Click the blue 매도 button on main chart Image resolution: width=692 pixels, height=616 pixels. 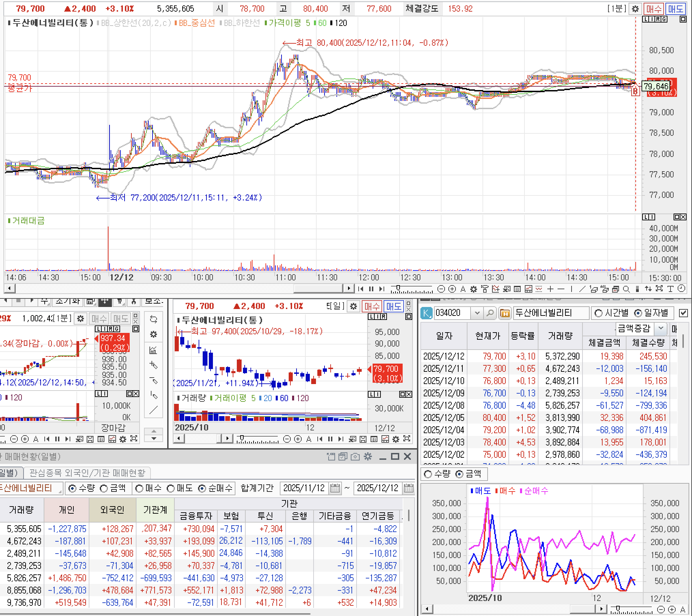tap(676, 9)
